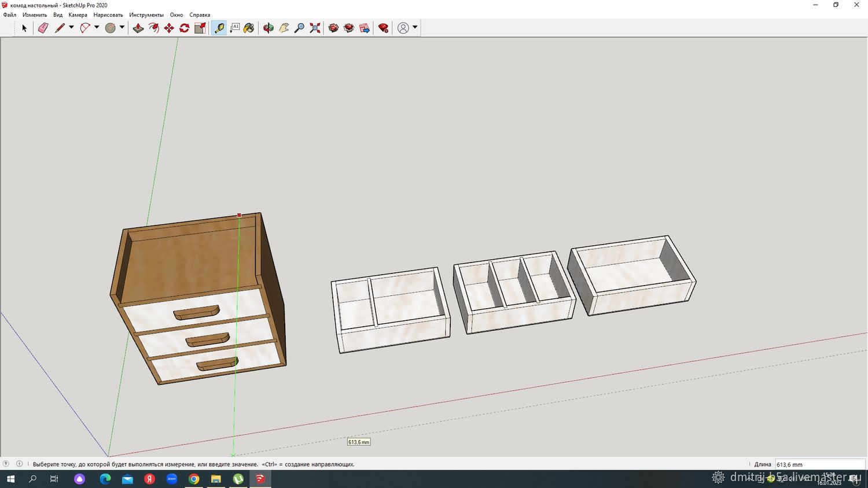Open the Вид menu
The image size is (868, 488).
coord(58,15)
